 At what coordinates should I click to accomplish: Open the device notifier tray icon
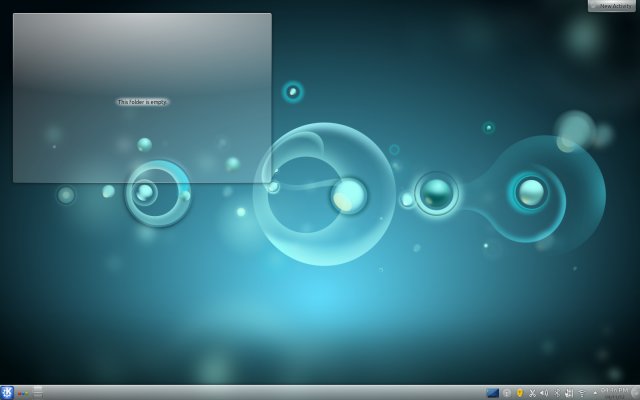(569, 393)
